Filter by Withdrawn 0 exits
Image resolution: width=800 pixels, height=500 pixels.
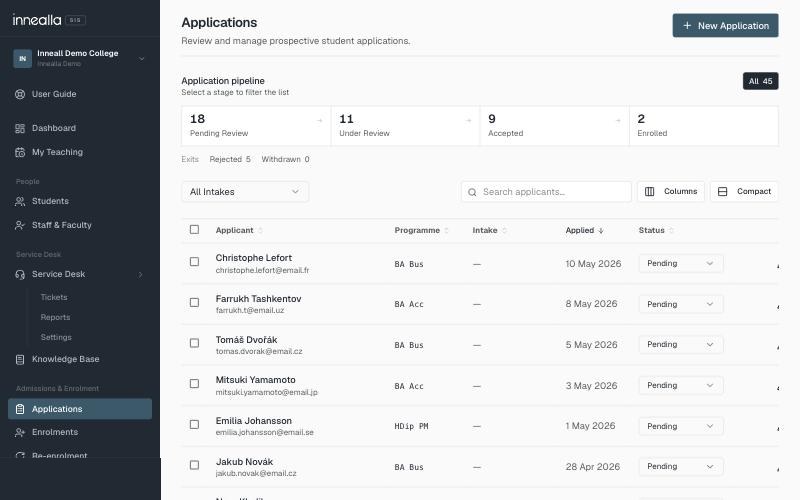(285, 159)
